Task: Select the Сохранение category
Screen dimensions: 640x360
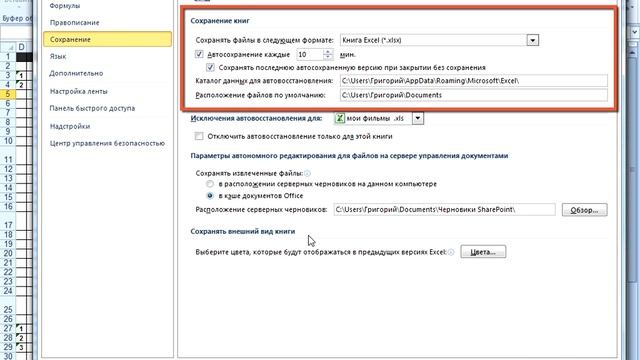Action: (x=107, y=39)
